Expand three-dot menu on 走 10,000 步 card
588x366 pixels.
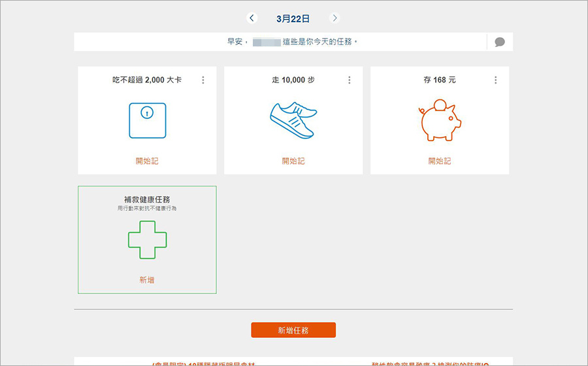pos(349,80)
